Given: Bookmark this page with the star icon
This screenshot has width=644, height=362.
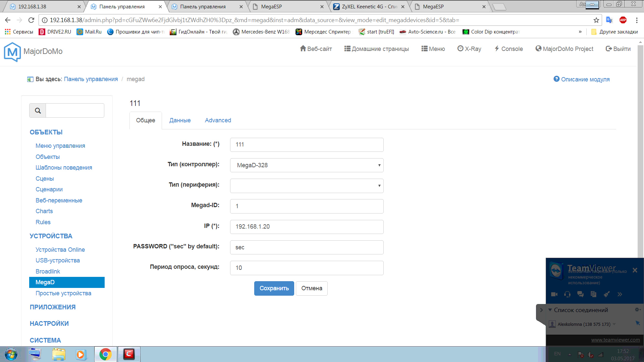Looking at the screenshot, I should [597, 20].
